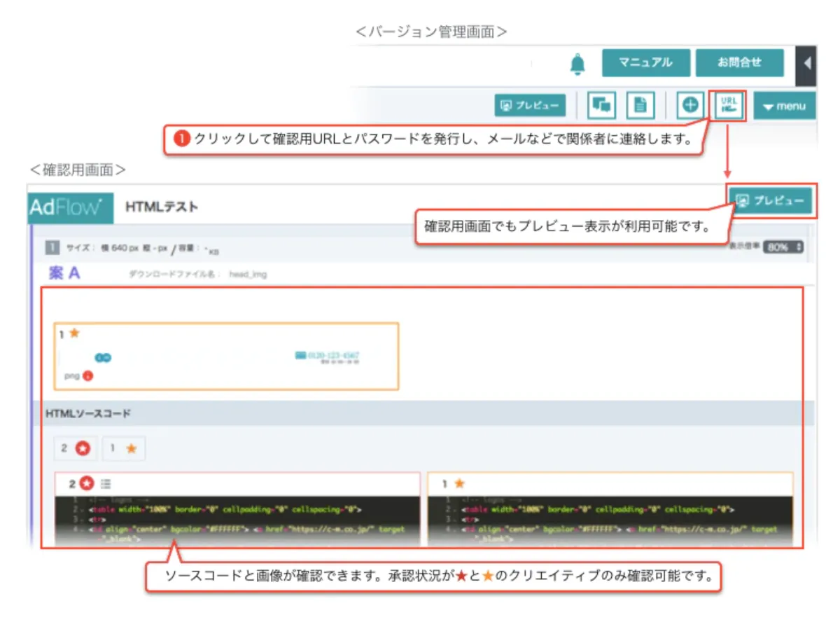Open notifications with the bell icon
This screenshot has height=622, width=840.
tap(577, 63)
